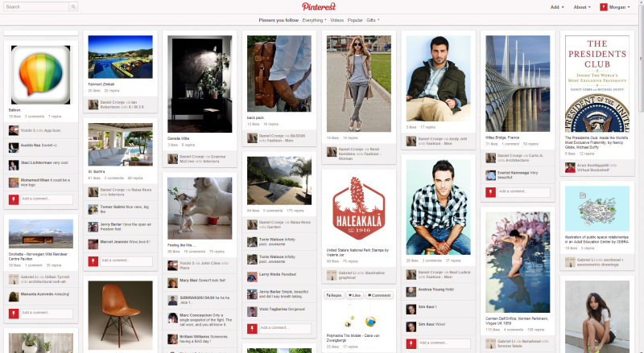Click the search magnifier icon
The width and height of the screenshot is (644, 353).
(x=73, y=6)
